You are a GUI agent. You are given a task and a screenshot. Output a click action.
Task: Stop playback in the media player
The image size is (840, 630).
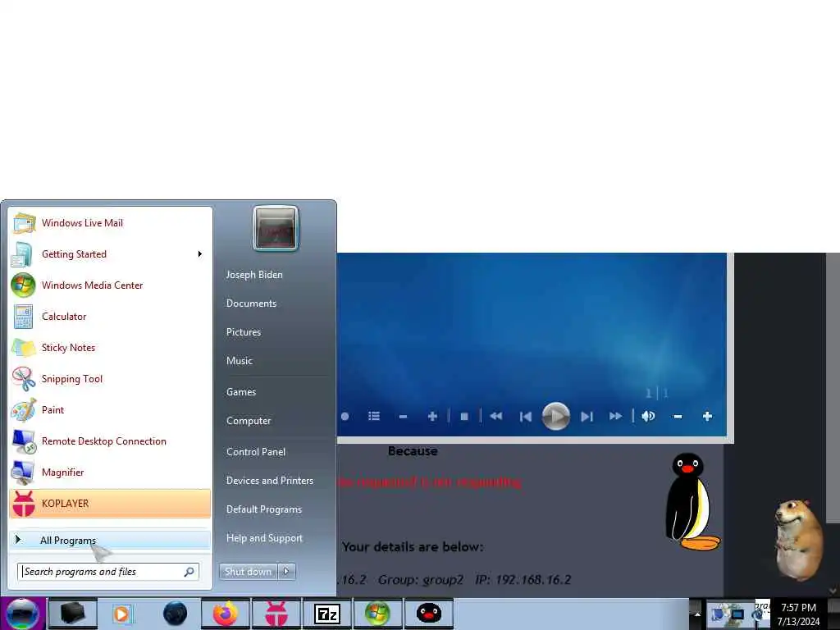(464, 416)
